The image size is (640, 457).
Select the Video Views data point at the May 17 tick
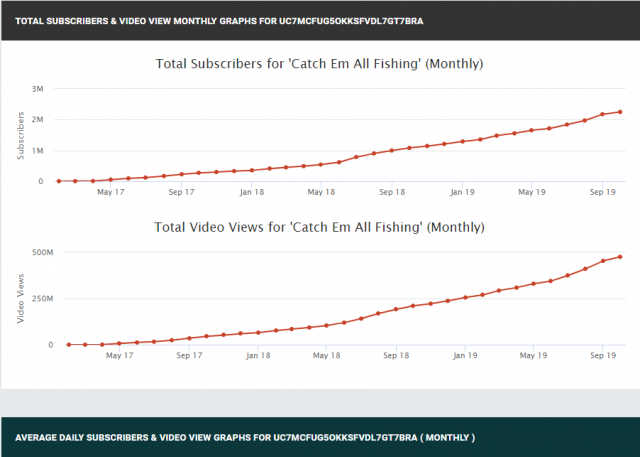(x=119, y=344)
